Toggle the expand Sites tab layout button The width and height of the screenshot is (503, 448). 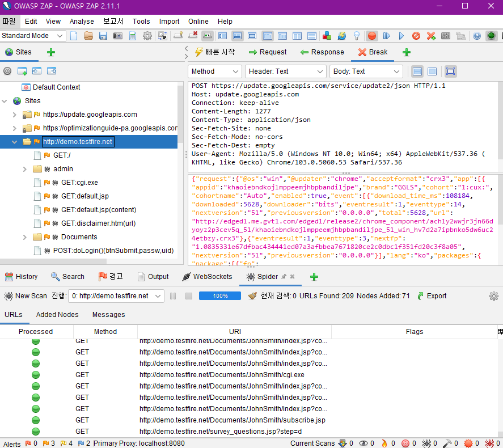click(x=222, y=36)
